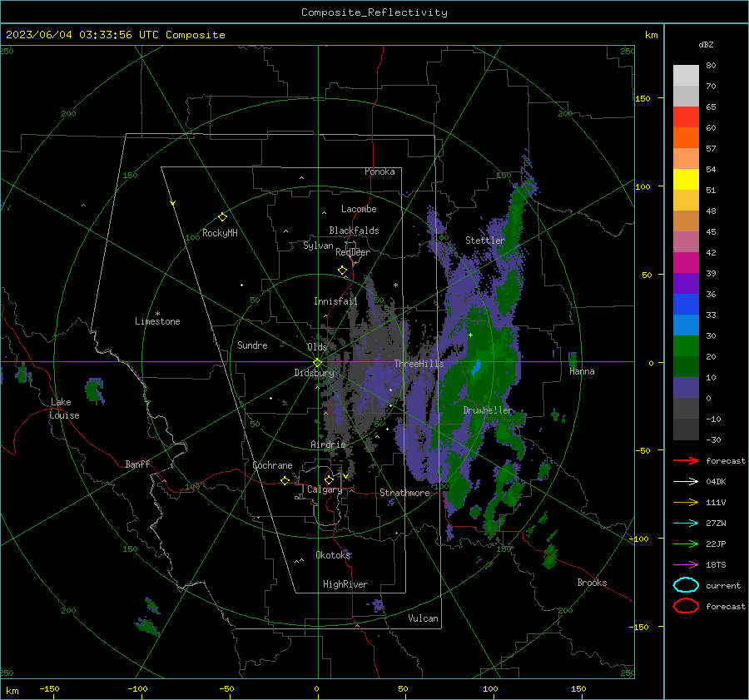Click the Calgary city label

(325, 489)
